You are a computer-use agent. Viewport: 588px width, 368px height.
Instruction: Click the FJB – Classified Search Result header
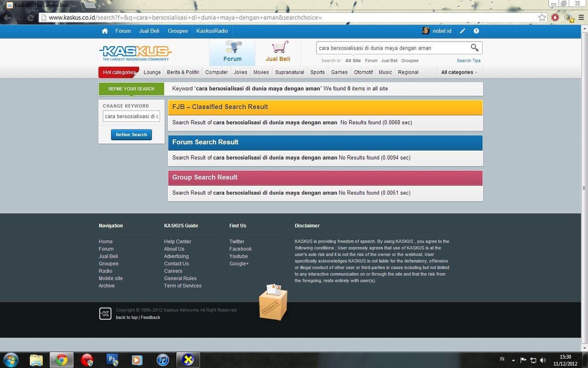325,107
